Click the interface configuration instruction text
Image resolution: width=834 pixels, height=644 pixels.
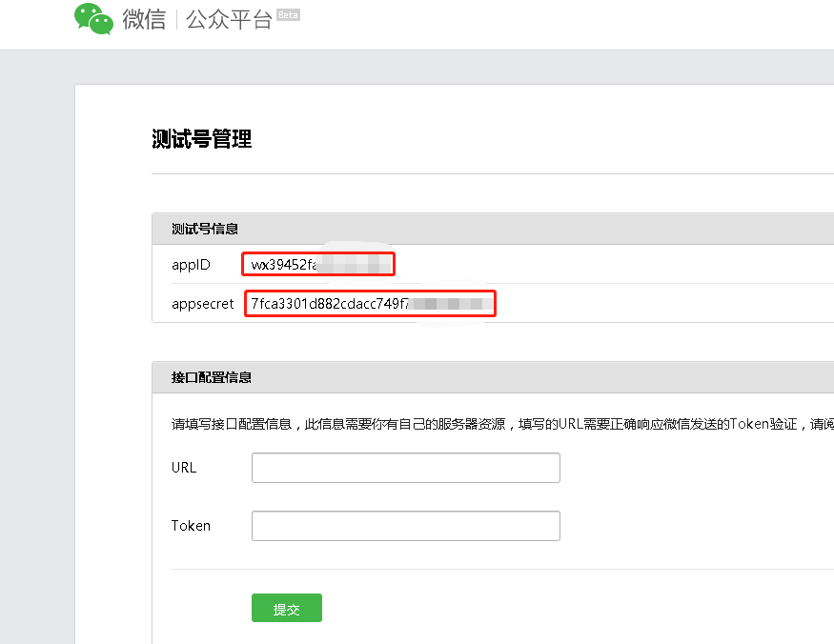point(477,423)
